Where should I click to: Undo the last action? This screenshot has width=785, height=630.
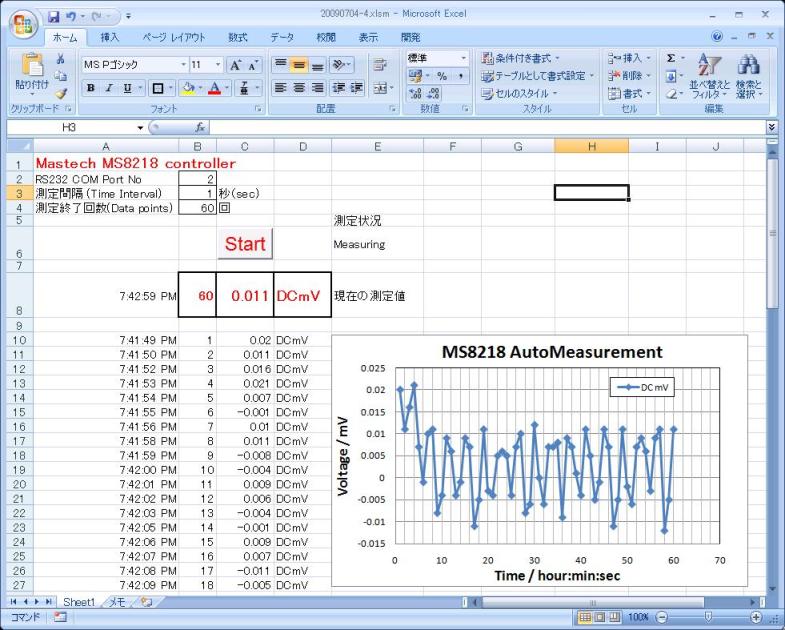pyautogui.click(x=71, y=17)
